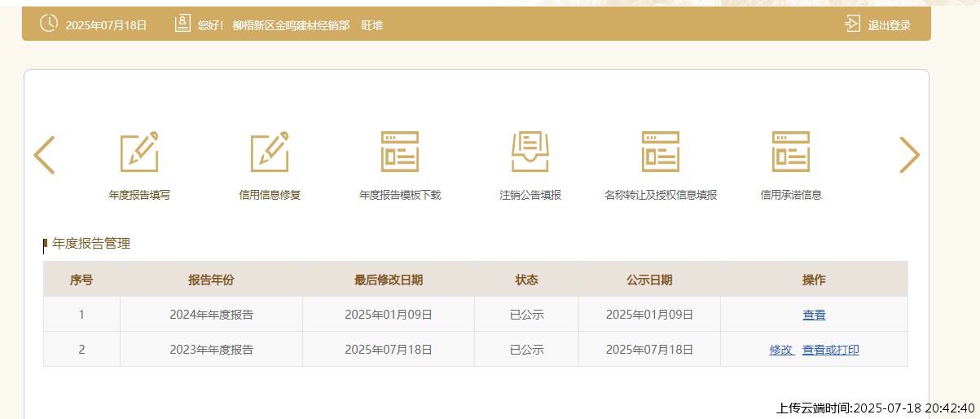The width and height of the screenshot is (980, 419).
Task: Click the 退出登录 exit icon
Action: [852, 24]
